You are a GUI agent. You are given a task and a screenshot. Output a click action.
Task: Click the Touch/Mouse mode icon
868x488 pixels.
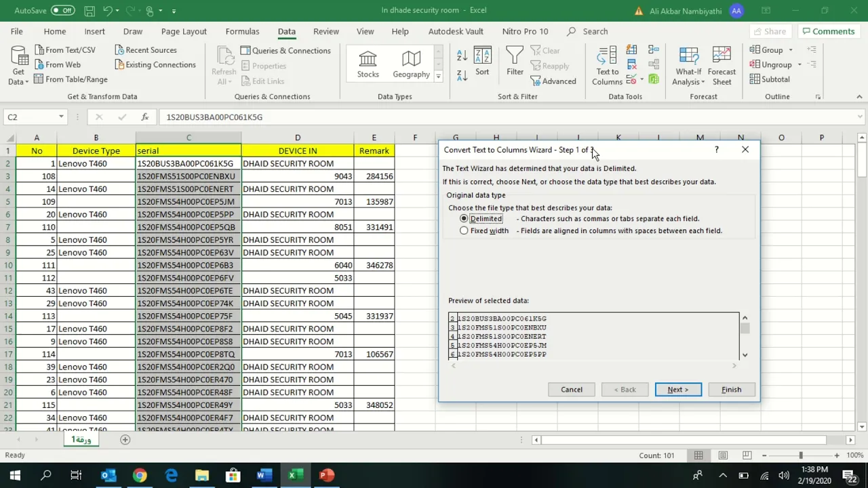[150, 10]
